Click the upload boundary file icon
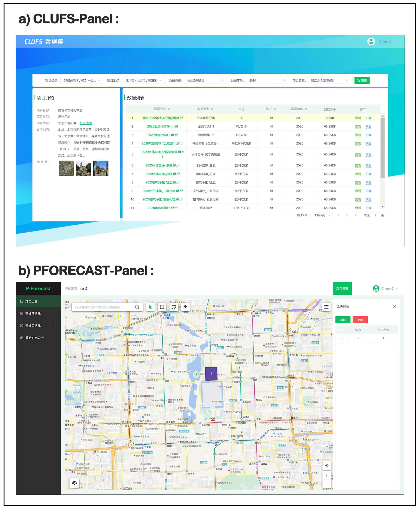This screenshot has height=510, width=420. point(185,307)
